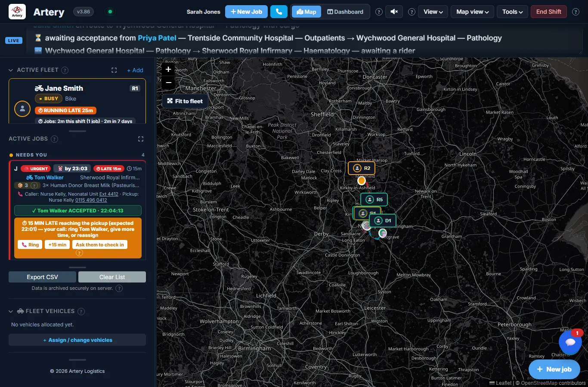Open the View dropdown menu
This screenshot has width=588, height=387.
(x=433, y=12)
